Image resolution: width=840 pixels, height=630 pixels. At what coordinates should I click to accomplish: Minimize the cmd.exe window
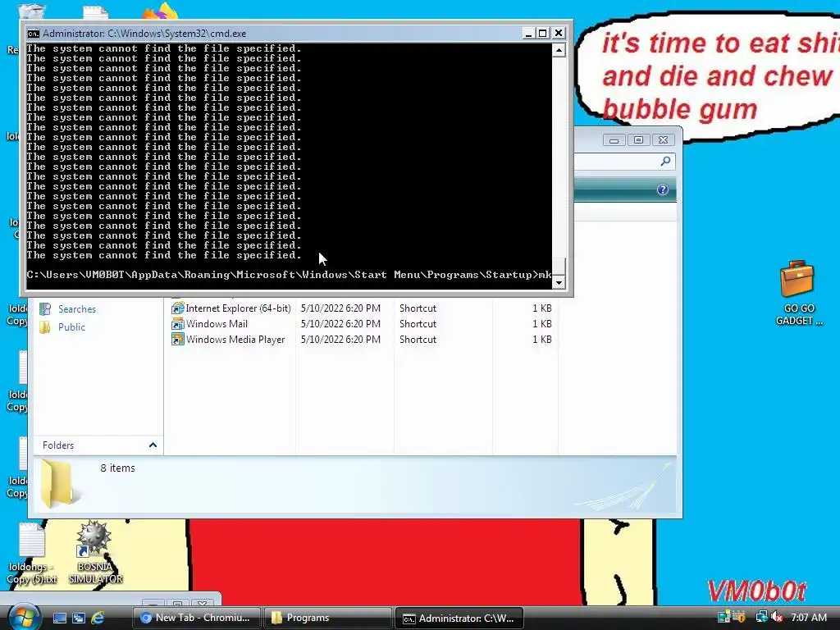pos(528,33)
